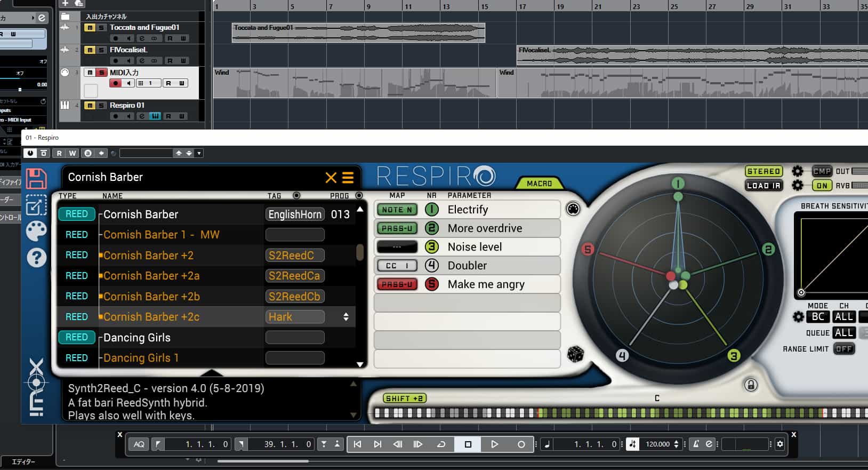Toggle the RANGE LIMIT OFF button

(844, 348)
